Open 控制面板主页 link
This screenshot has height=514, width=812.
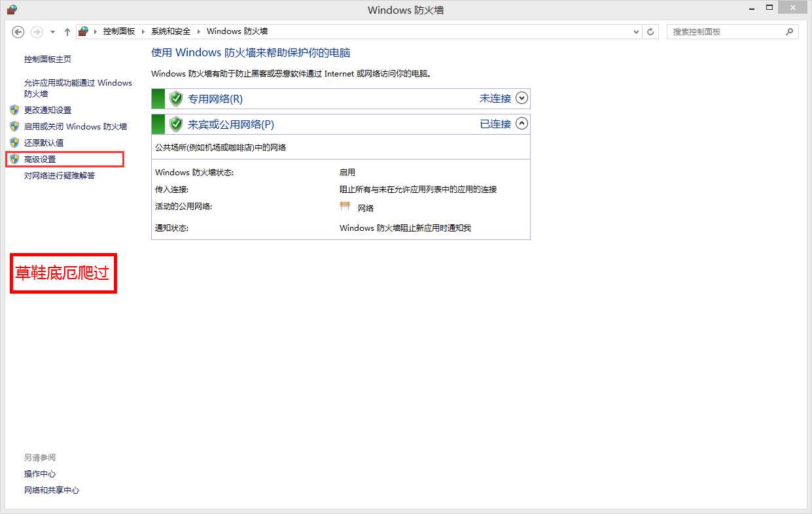click(x=48, y=60)
